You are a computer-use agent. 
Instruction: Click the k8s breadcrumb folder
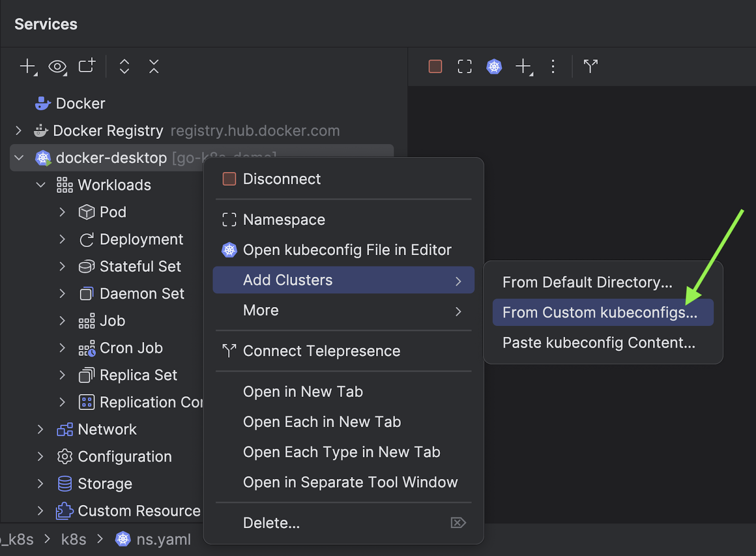pyautogui.click(x=74, y=539)
